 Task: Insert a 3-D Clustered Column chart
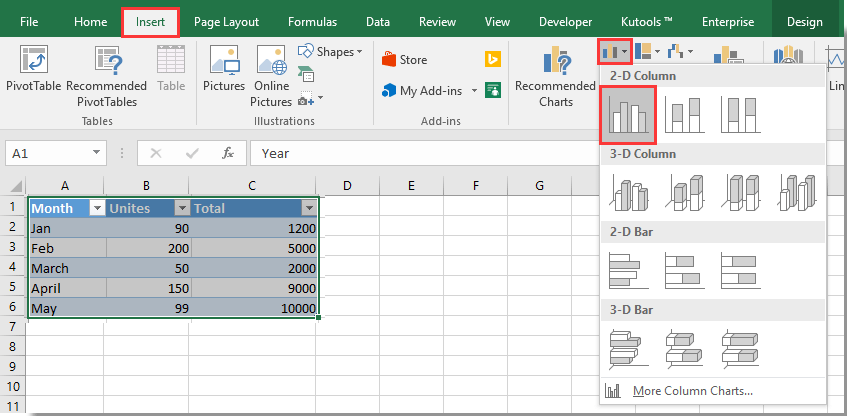click(628, 192)
